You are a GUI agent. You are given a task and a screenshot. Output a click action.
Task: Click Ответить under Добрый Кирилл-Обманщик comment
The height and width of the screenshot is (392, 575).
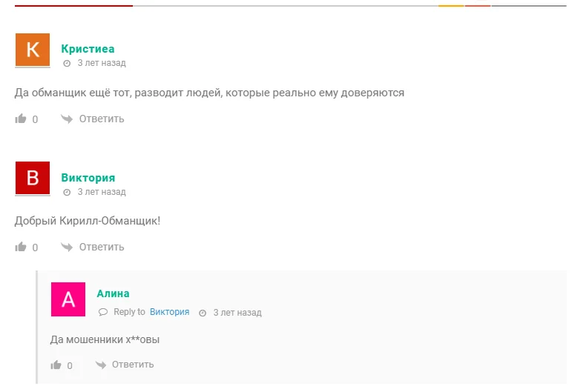pos(102,248)
